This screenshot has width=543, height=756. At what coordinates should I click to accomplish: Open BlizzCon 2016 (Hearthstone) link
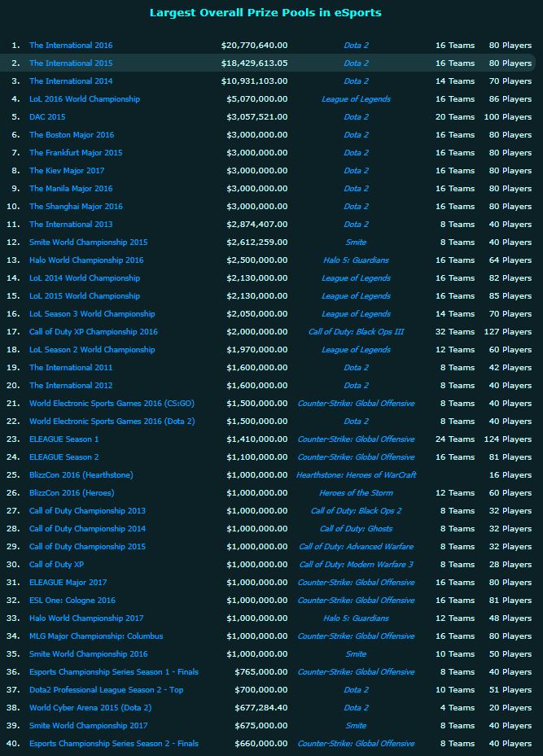[81, 475]
